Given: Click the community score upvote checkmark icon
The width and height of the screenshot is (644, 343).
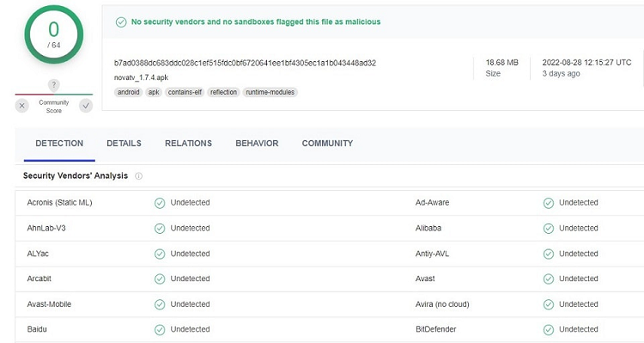Looking at the screenshot, I should point(86,106).
